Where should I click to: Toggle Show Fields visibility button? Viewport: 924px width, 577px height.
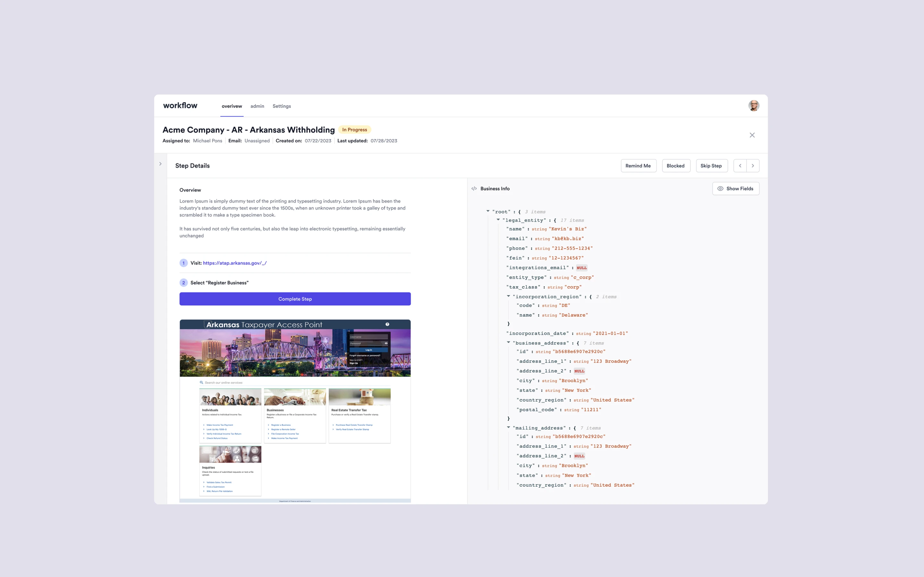click(735, 188)
